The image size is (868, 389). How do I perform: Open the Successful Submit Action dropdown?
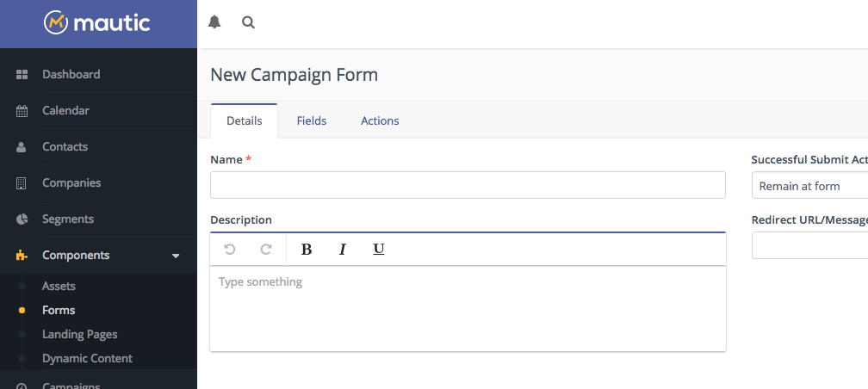tap(809, 185)
